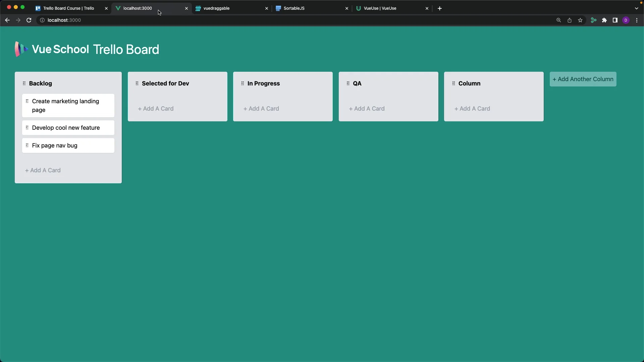Reload the localhost page

coord(29,20)
